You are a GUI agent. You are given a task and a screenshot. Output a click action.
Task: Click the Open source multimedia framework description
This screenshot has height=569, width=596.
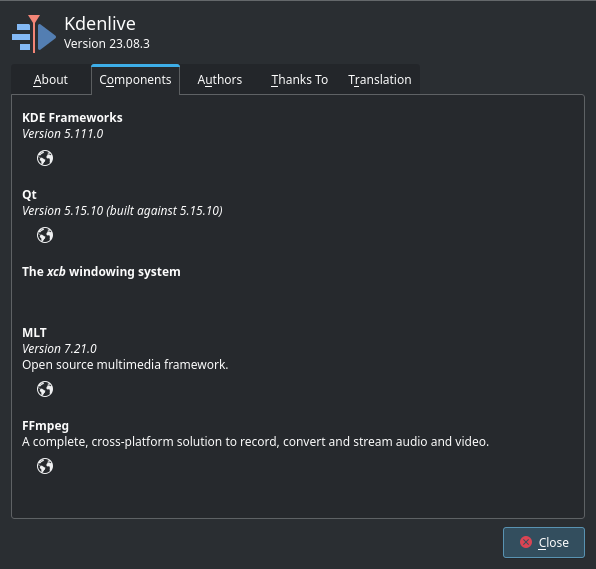125,365
